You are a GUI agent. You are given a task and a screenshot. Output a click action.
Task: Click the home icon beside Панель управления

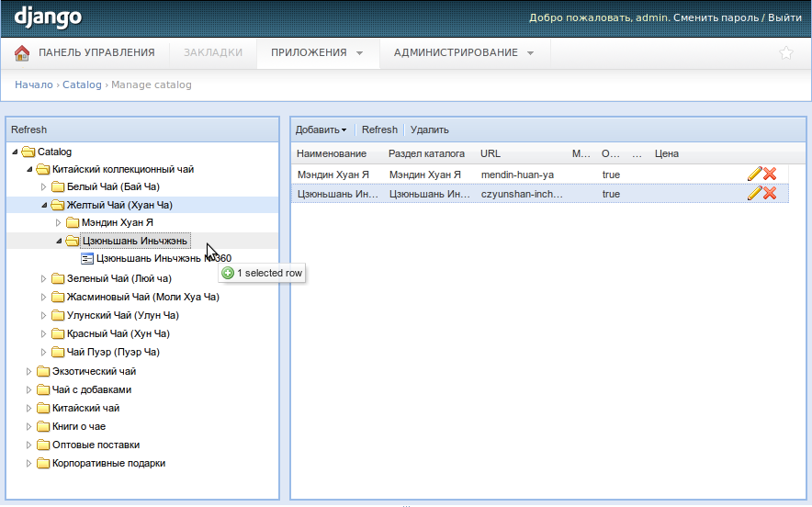pos(23,53)
